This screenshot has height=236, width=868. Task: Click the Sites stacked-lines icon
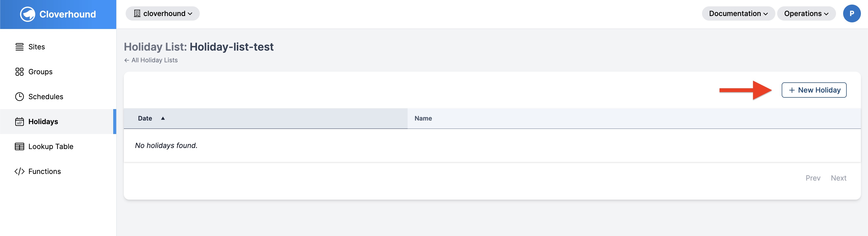[20, 47]
